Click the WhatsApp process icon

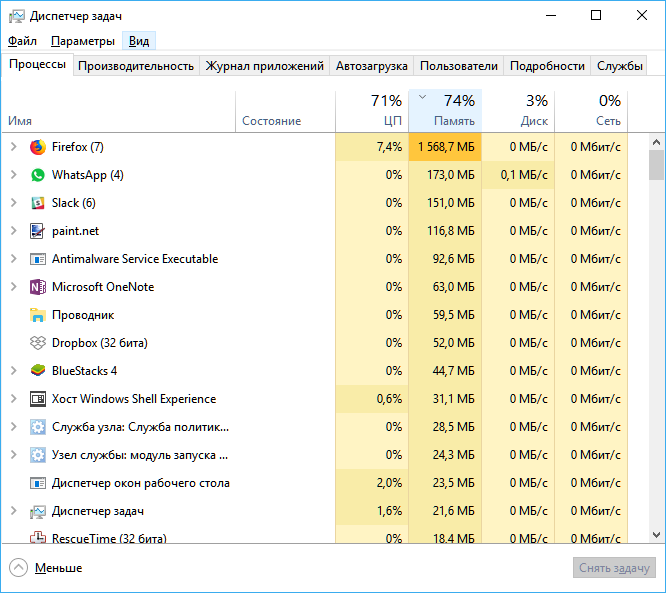(38, 175)
